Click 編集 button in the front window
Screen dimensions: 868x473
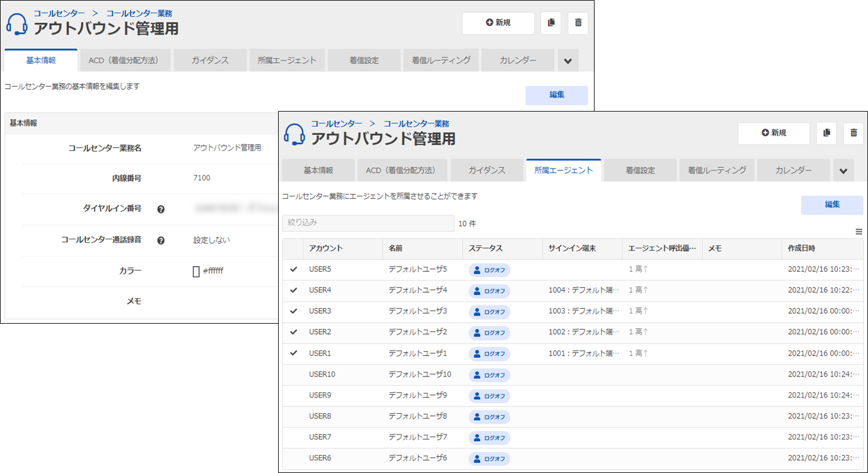pos(832,205)
